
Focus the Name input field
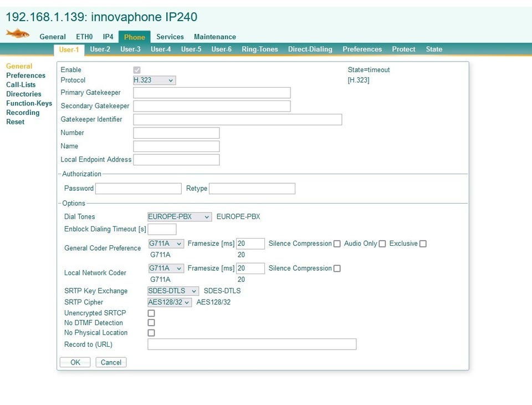coord(176,146)
